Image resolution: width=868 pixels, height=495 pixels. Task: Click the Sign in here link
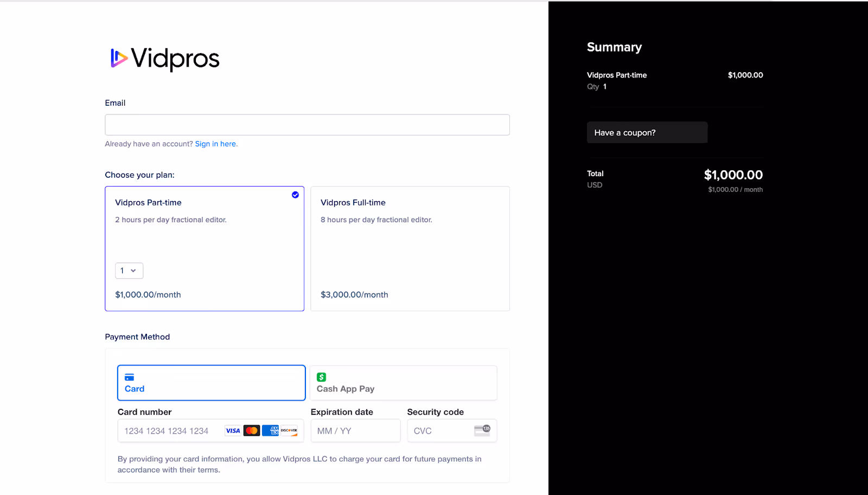pos(216,144)
